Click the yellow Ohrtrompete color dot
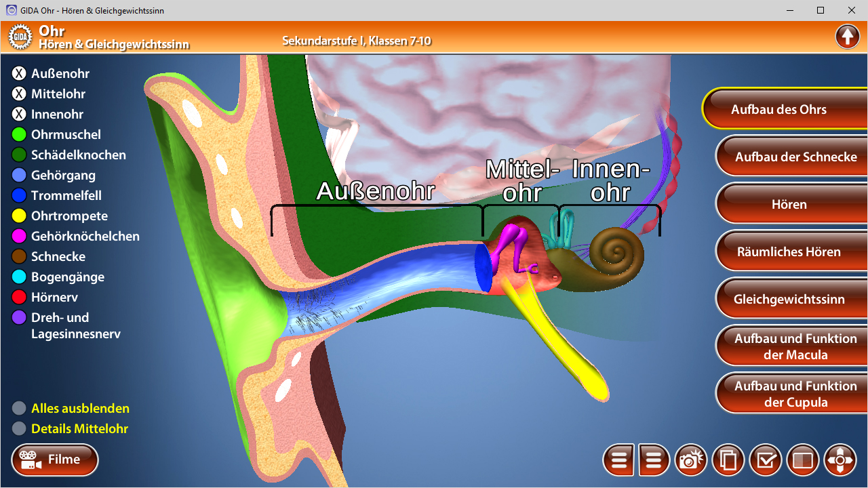 (19, 216)
